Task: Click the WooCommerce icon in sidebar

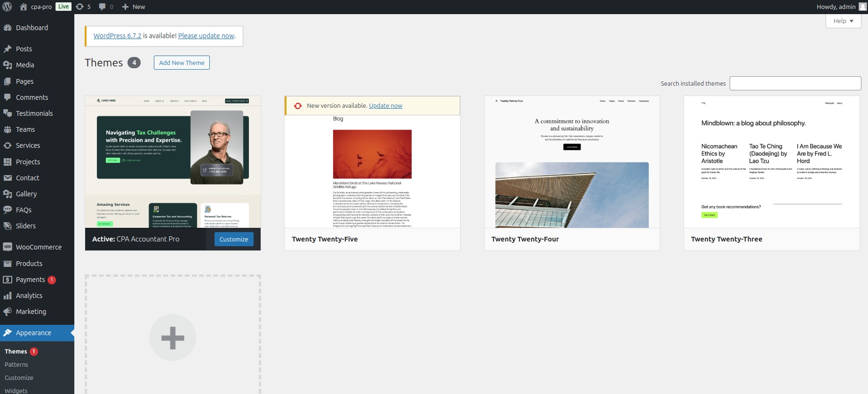Action: [8, 247]
